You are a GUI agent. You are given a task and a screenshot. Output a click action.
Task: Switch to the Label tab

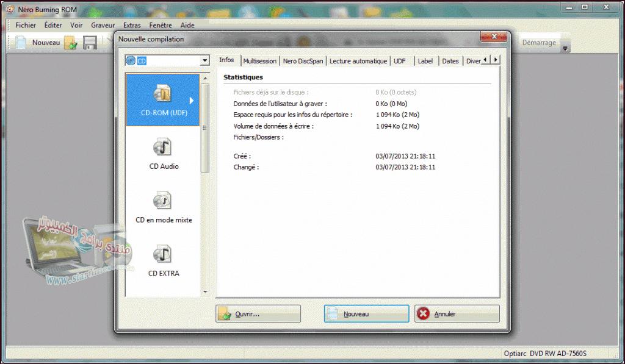click(425, 61)
